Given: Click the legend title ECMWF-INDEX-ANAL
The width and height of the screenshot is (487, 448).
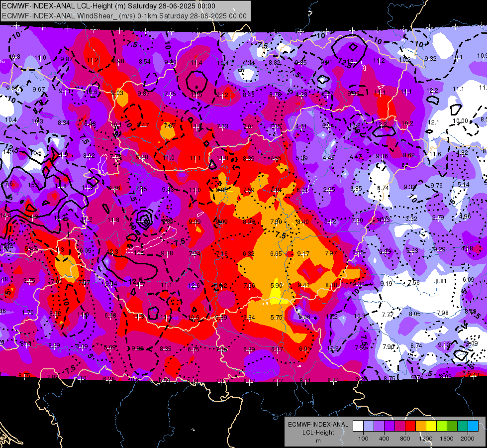Looking at the screenshot, I should (318, 425).
